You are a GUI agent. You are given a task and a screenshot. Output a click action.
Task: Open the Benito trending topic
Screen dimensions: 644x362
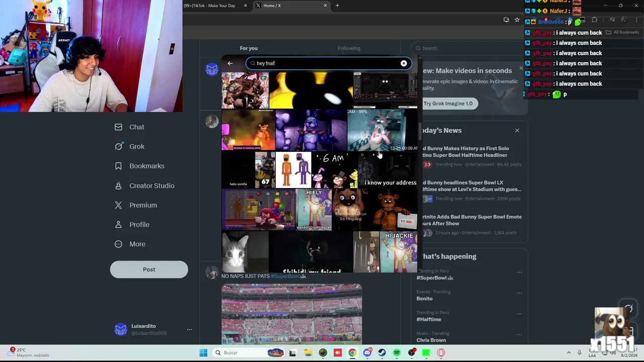[x=424, y=299]
